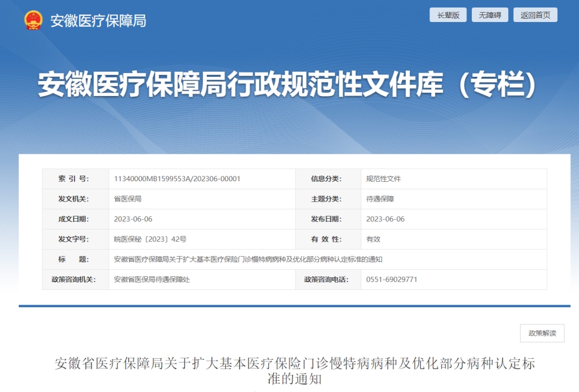Click the 规范性文件 information category value
Screen dimensions: 579x392
click(x=383, y=179)
